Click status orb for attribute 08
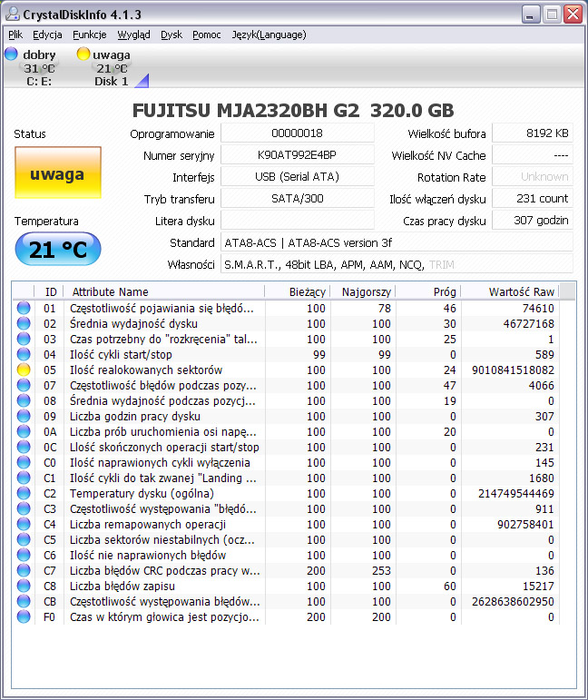Viewport: 588px width, 700px height. pos(24,401)
